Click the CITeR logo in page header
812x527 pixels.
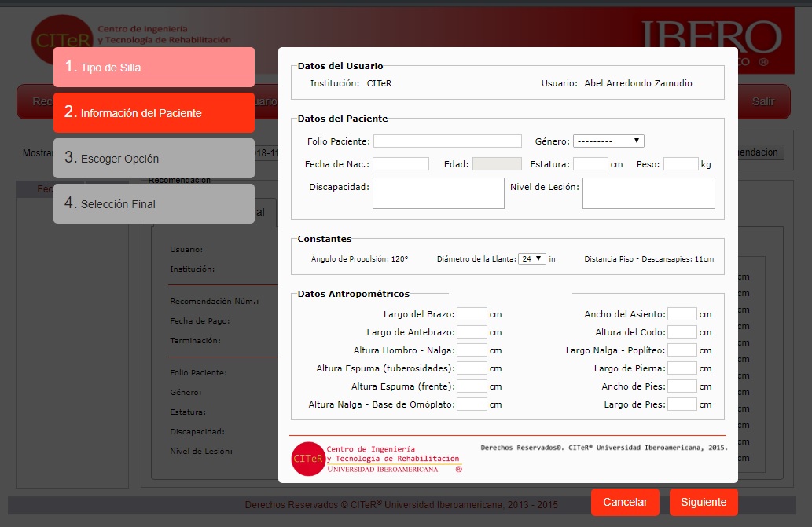click(62, 39)
